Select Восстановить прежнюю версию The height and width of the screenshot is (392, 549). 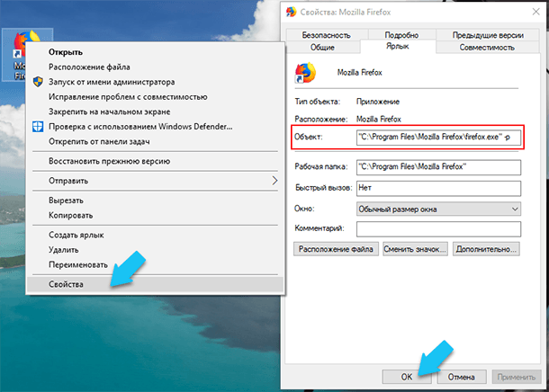156,161
